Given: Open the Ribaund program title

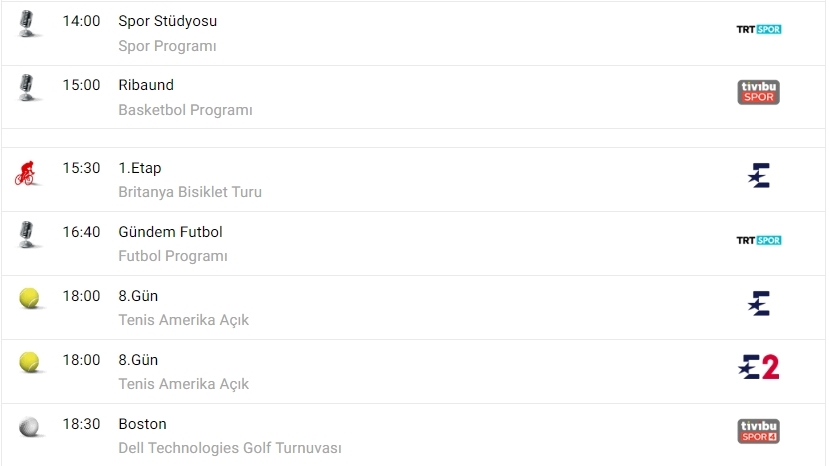Looking at the screenshot, I should 145,85.
